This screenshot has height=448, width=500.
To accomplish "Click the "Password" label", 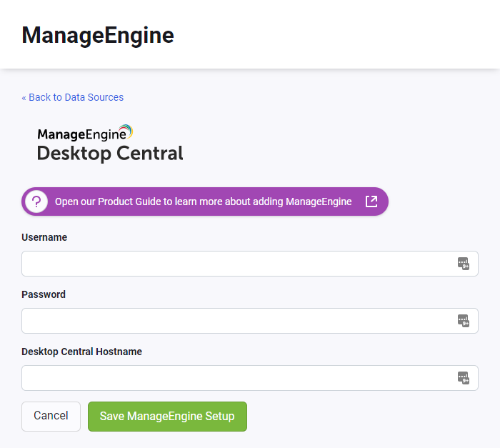I will (x=44, y=294).
